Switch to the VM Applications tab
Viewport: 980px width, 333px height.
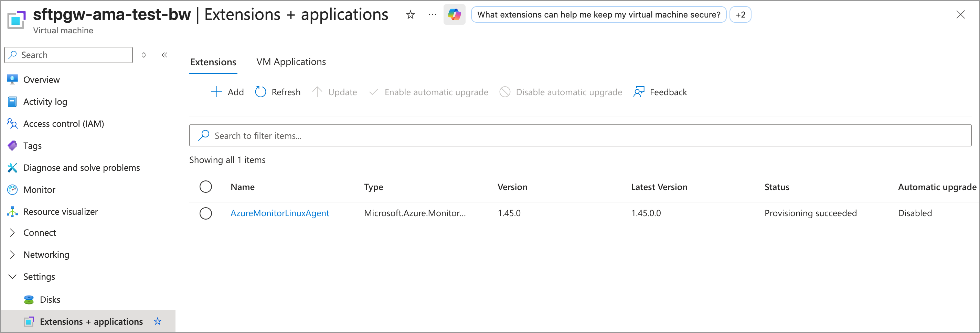click(291, 62)
